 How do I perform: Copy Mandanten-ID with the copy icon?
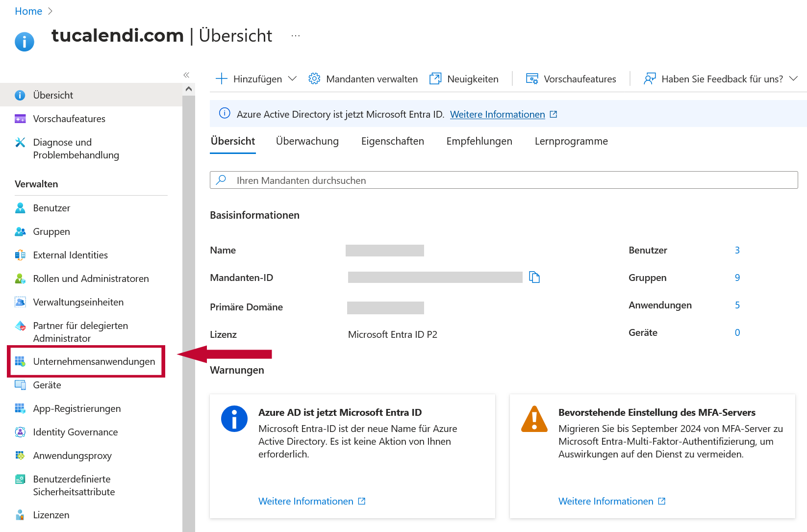point(534,278)
